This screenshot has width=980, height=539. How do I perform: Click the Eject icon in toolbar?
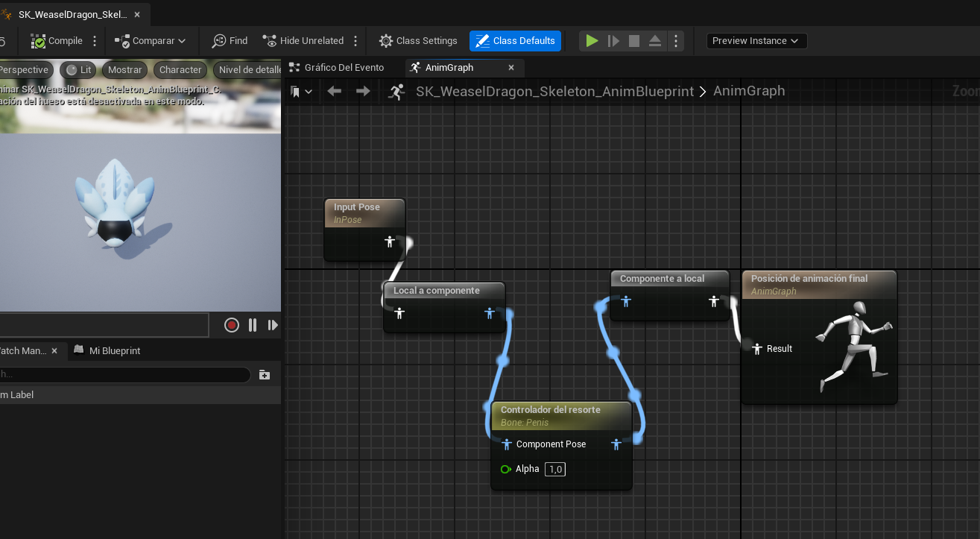coord(655,41)
